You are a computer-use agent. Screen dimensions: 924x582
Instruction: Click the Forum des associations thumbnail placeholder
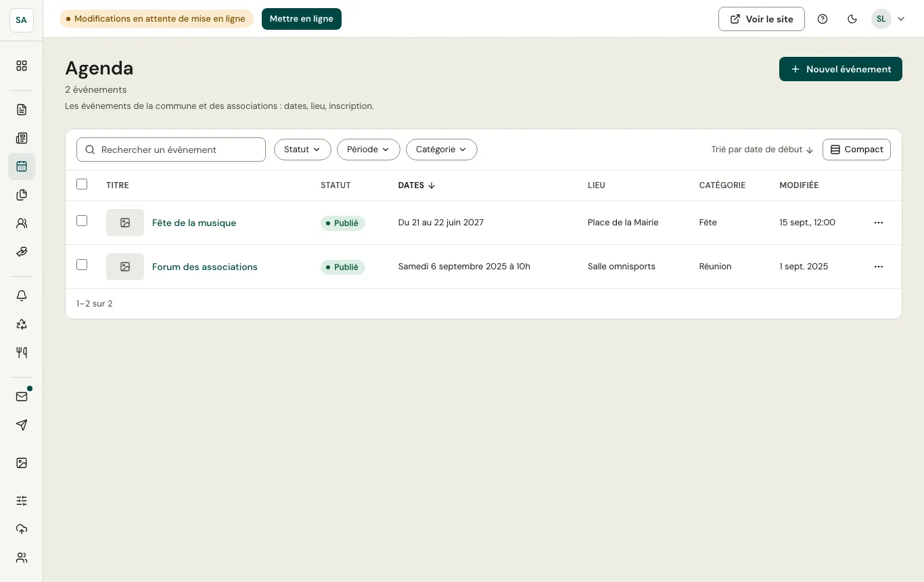point(125,267)
